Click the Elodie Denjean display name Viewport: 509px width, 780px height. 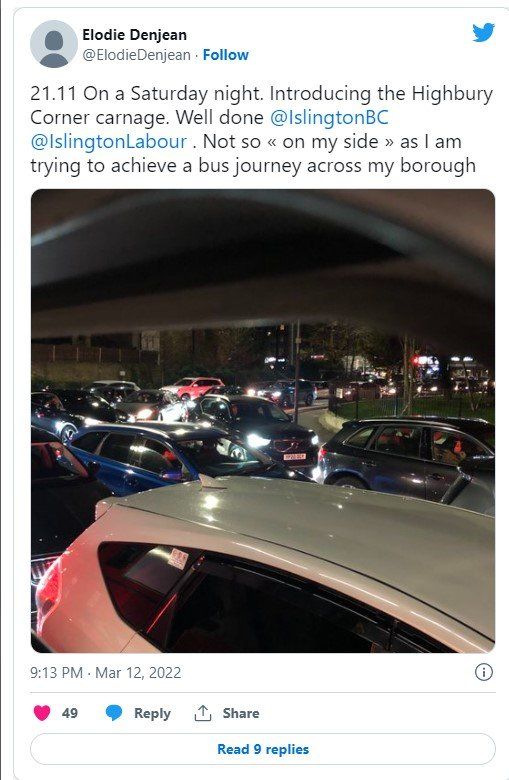pos(134,35)
